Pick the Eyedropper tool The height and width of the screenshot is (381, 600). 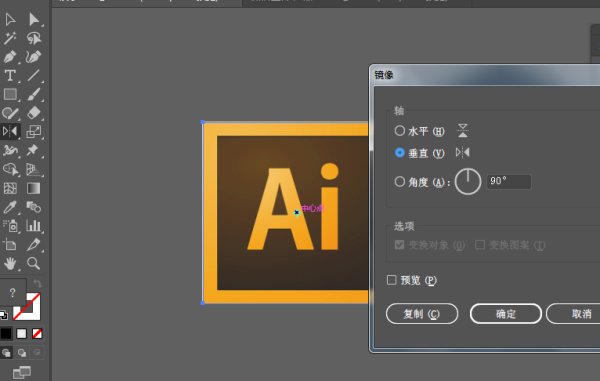(x=10, y=207)
